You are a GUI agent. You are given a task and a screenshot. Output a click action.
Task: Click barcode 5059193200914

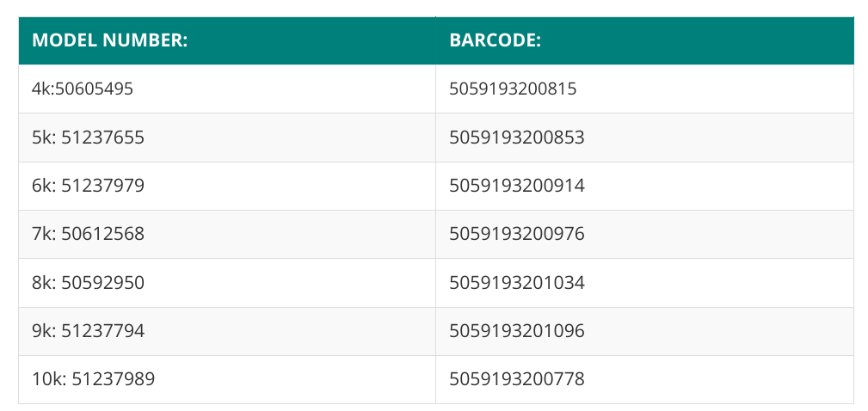516,186
